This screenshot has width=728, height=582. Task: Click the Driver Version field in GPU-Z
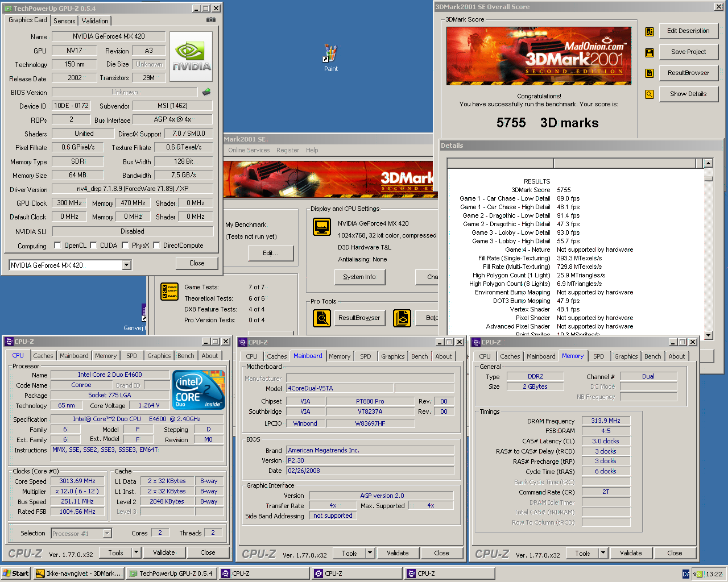pos(133,189)
